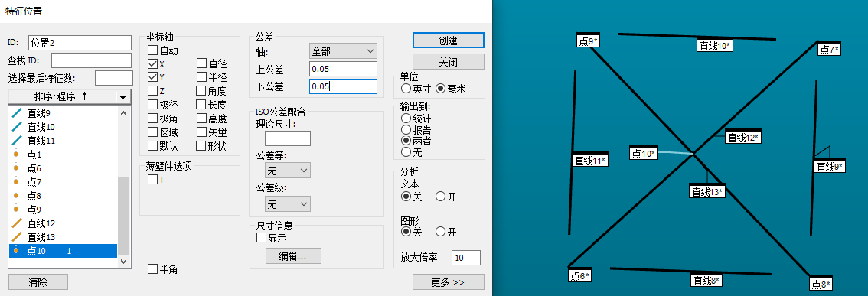The width and height of the screenshot is (868, 296).
Task: Select 直线13 in the feature list
Action: [x=64, y=237]
